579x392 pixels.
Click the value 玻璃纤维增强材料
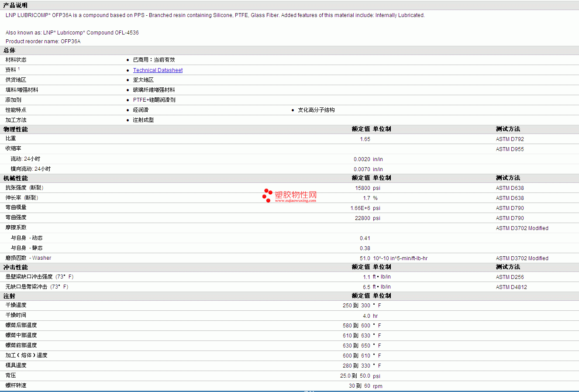(154, 90)
